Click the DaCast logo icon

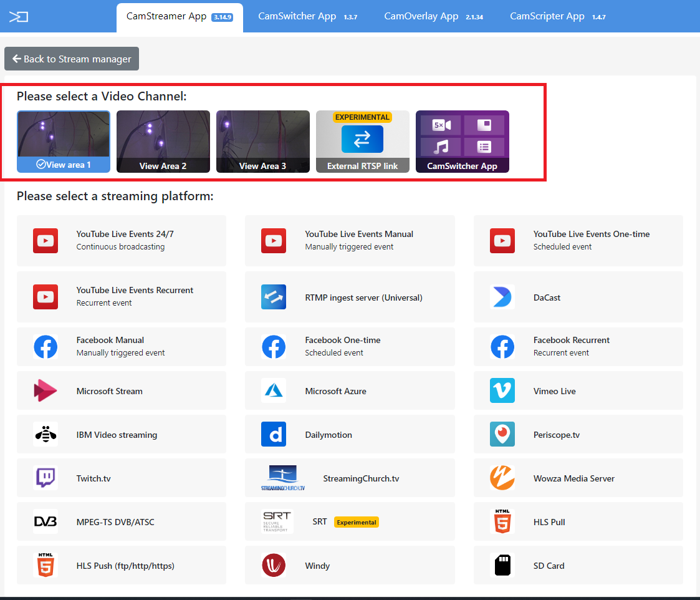tap(502, 297)
